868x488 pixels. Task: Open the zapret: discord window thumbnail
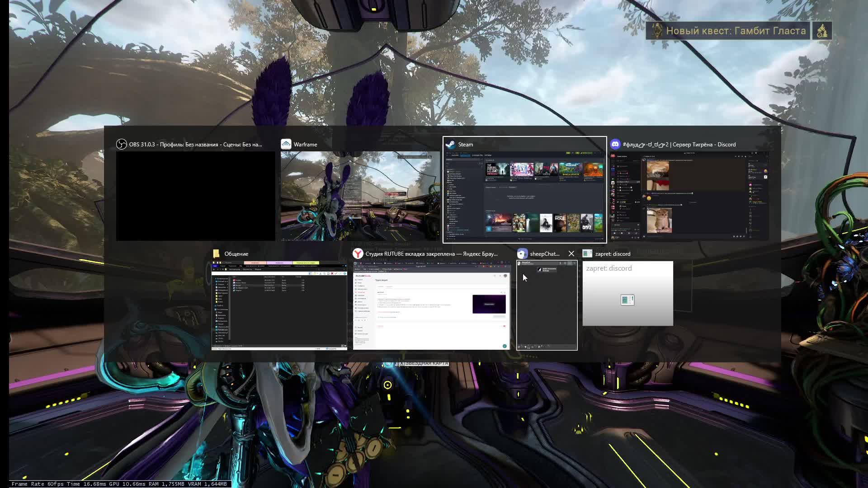click(x=627, y=293)
